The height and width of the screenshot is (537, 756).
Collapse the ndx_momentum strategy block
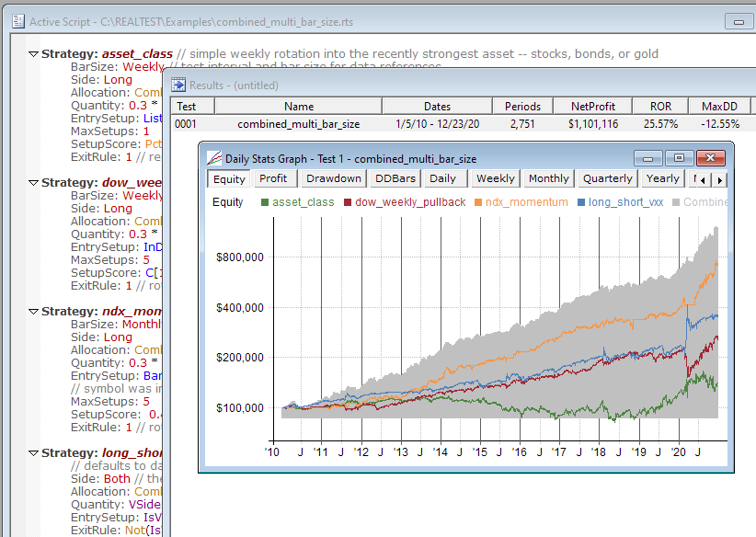pos(33,312)
